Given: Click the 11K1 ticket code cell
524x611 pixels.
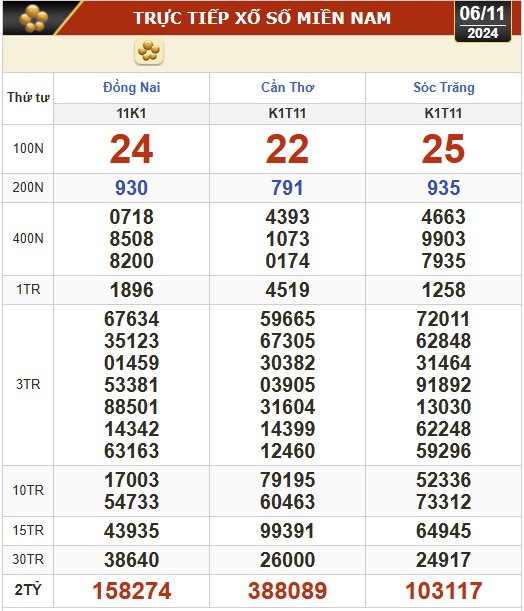Looking at the screenshot, I should pyautogui.click(x=131, y=113).
